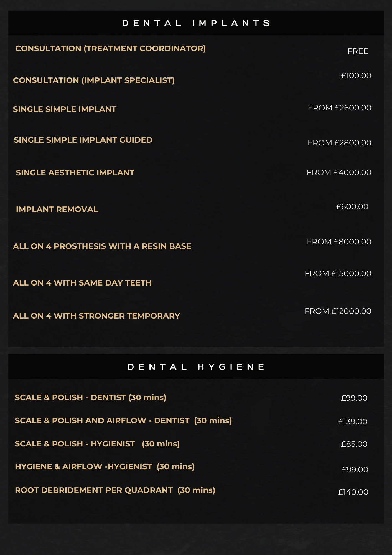Click the FROM £15000.00 price

[338, 274]
